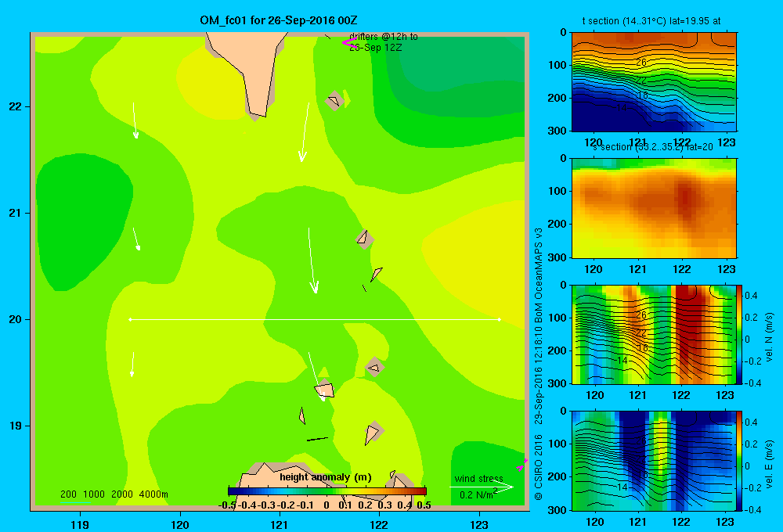Click the vertical CSIRO BoM OceanMAPS v3 credit text

click(x=539, y=363)
